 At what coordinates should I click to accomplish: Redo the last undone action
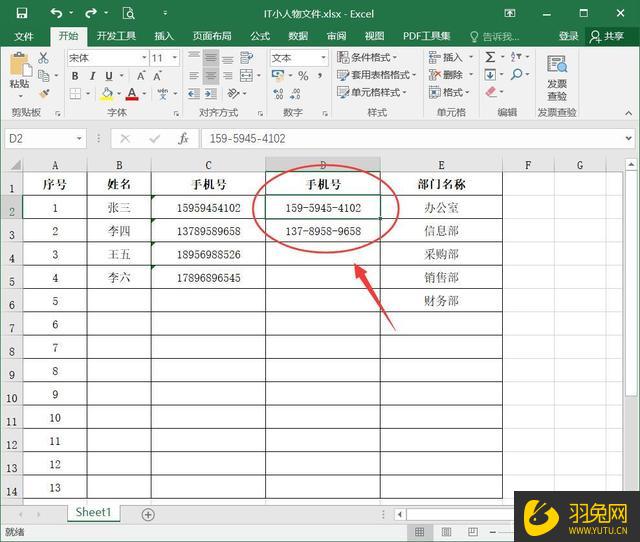[91, 13]
